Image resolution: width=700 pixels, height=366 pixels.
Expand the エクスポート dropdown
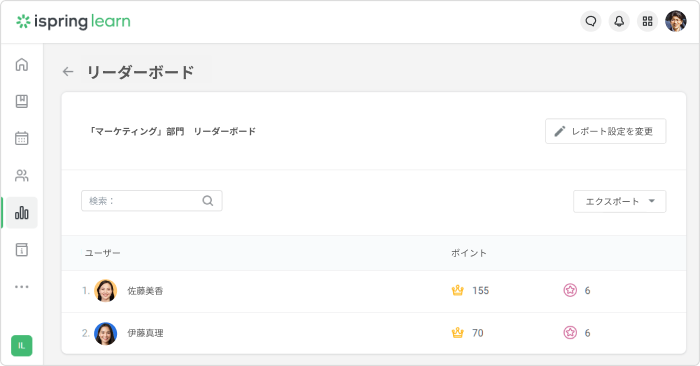pyautogui.click(x=620, y=201)
